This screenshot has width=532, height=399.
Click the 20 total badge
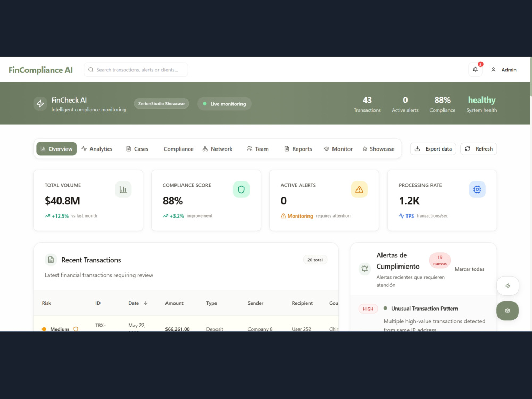[315, 260]
